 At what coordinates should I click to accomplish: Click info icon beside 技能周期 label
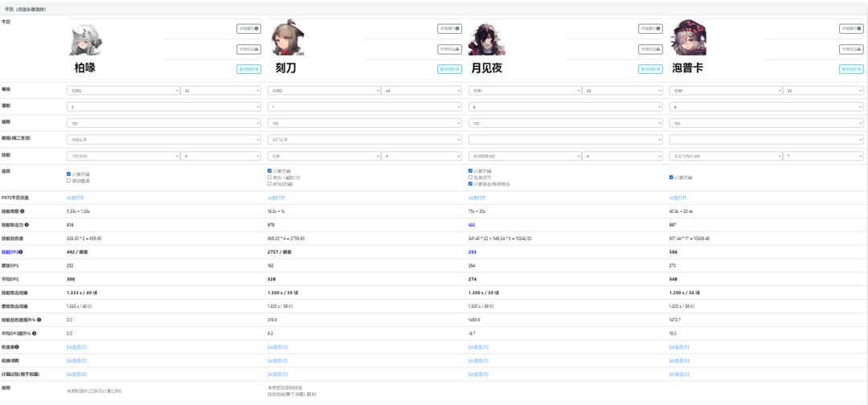23,211
